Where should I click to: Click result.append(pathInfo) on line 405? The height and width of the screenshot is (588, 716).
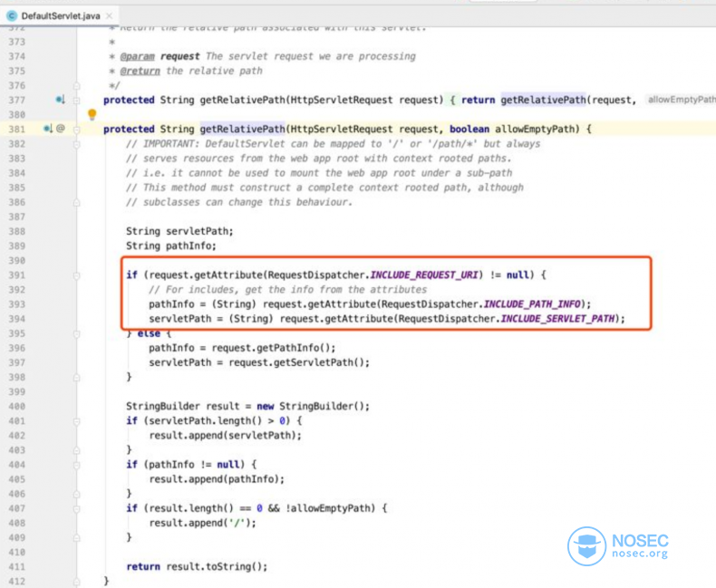point(217,479)
